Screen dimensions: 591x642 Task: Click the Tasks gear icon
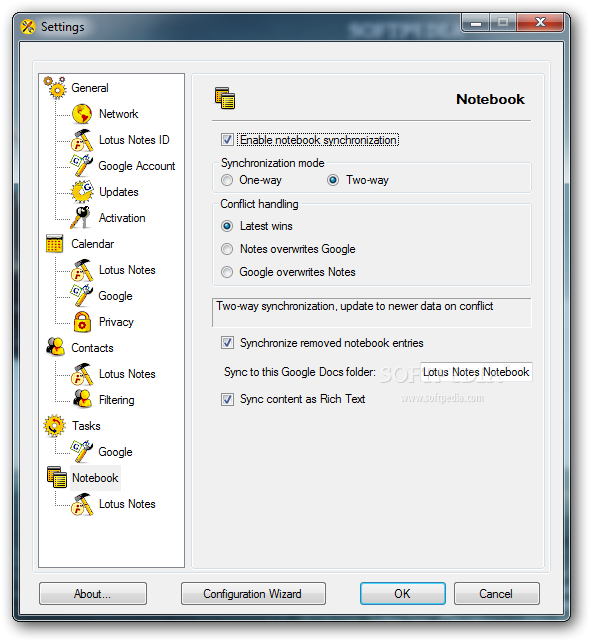(x=54, y=425)
